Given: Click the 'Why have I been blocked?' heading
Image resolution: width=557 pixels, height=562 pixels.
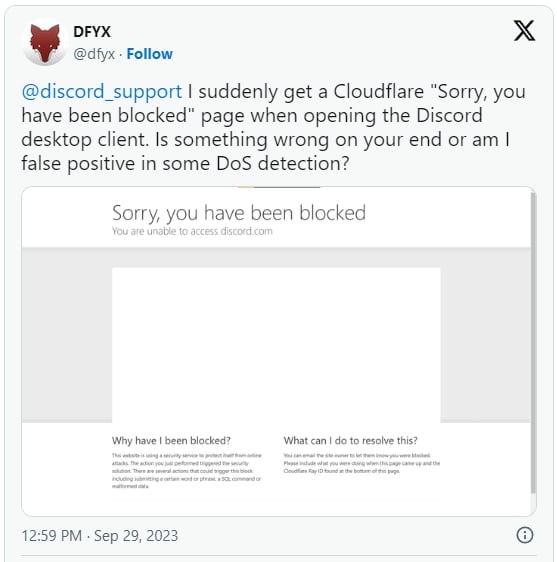Looking at the screenshot, I should click(x=171, y=440).
